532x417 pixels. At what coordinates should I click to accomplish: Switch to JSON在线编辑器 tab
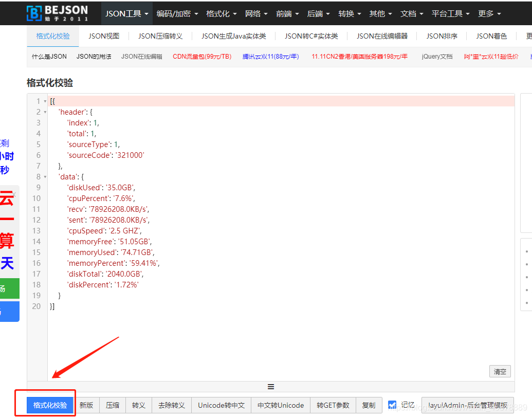pyautogui.click(x=382, y=36)
